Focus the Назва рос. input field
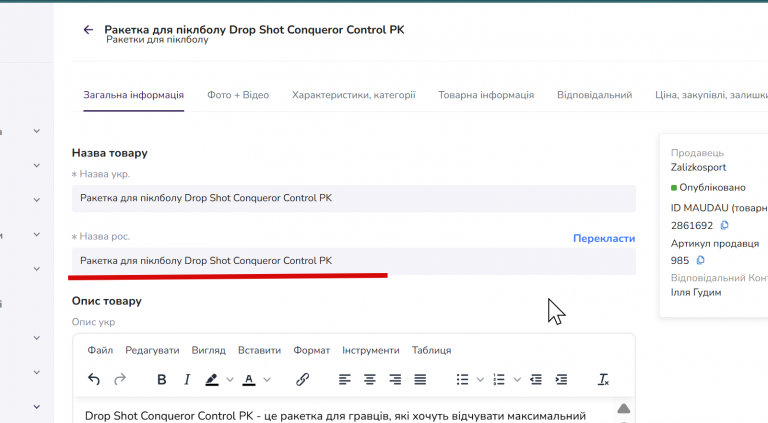This screenshot has height=423, width=768. 354,261
